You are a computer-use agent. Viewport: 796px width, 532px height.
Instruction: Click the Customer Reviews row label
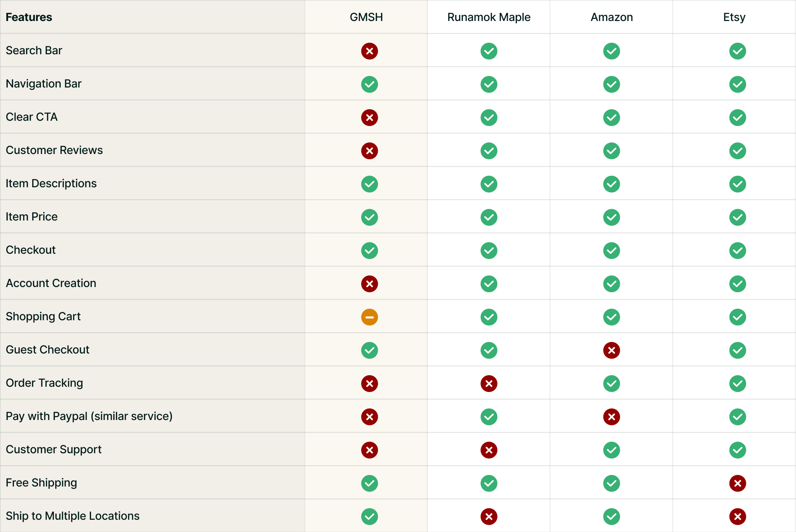[x=54, y=150]
